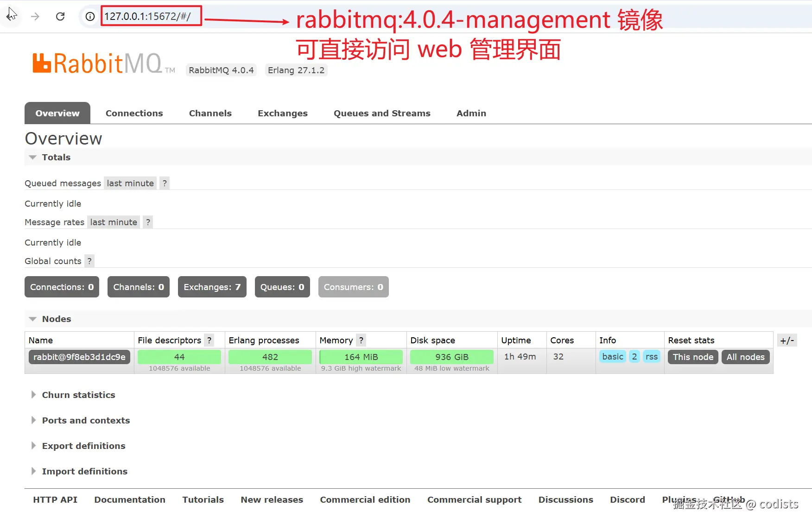Open node rabbit@9f8eb3d1dc9e details

point(80,357)
